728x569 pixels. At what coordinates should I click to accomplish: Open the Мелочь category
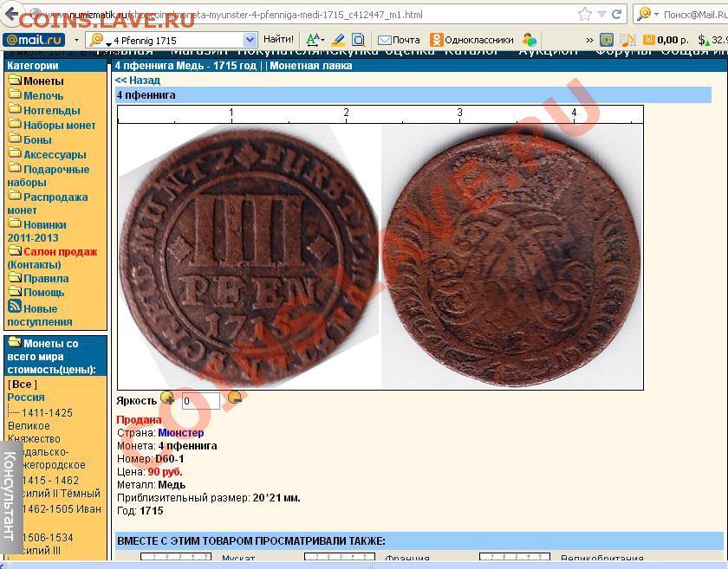click(x=43, y=96)
